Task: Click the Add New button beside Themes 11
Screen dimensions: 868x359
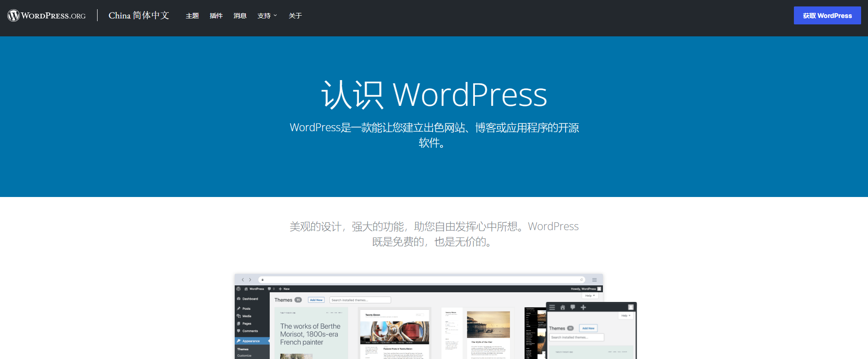Action: tap(316, 300)
